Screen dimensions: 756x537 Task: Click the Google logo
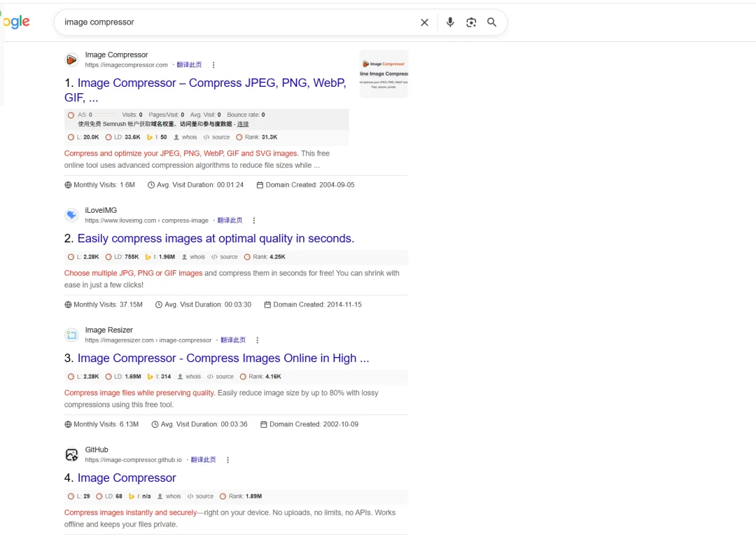16,22
